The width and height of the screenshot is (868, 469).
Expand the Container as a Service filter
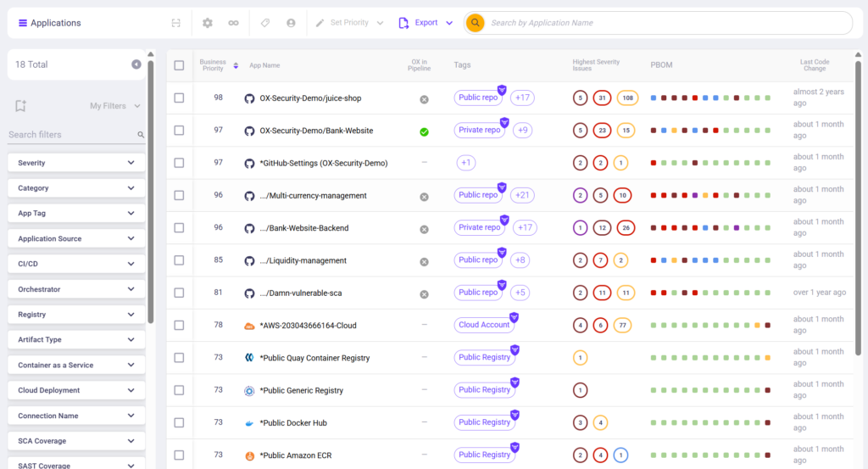[x=76, y=366]
